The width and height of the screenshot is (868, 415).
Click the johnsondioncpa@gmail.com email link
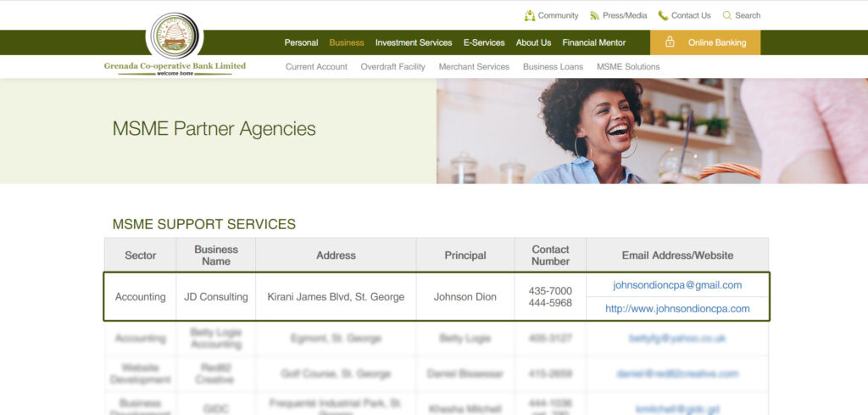coord(677,285)
